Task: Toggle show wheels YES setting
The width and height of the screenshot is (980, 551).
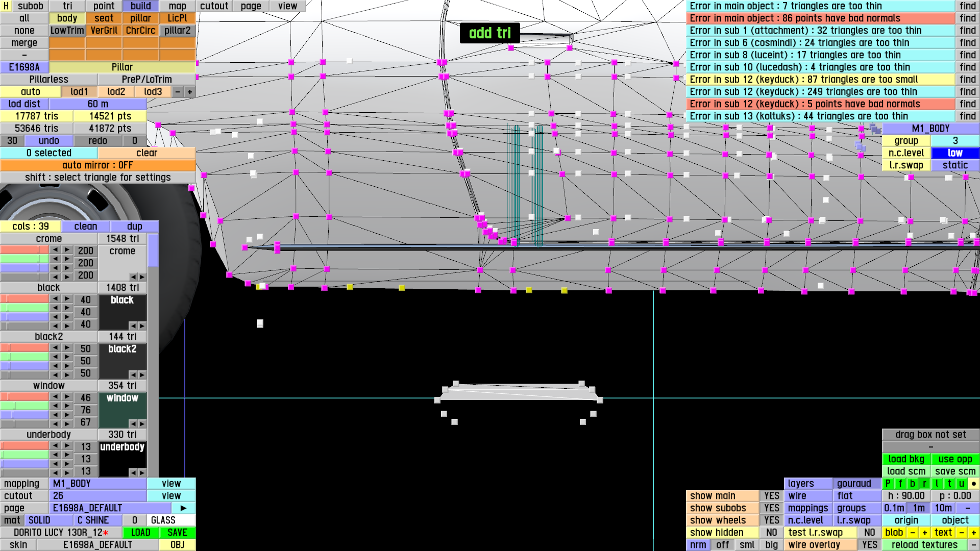Action: tap(771, 520)
